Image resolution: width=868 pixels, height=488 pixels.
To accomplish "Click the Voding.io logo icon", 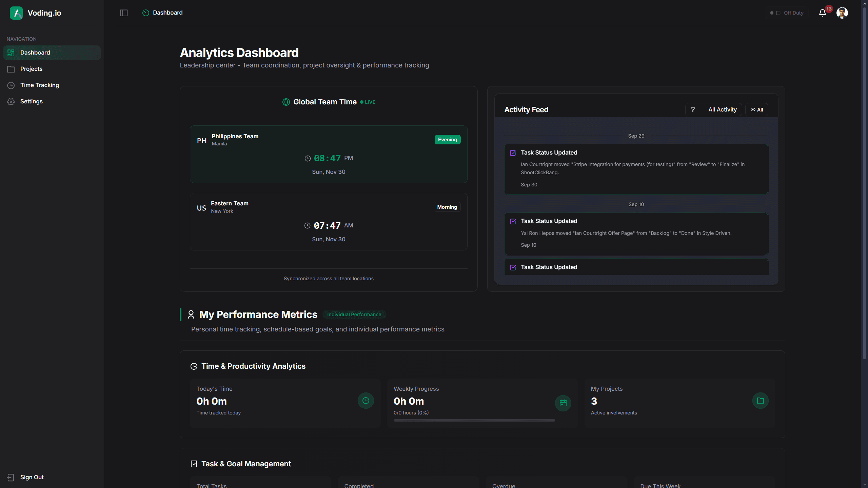I will coord(16,13).
